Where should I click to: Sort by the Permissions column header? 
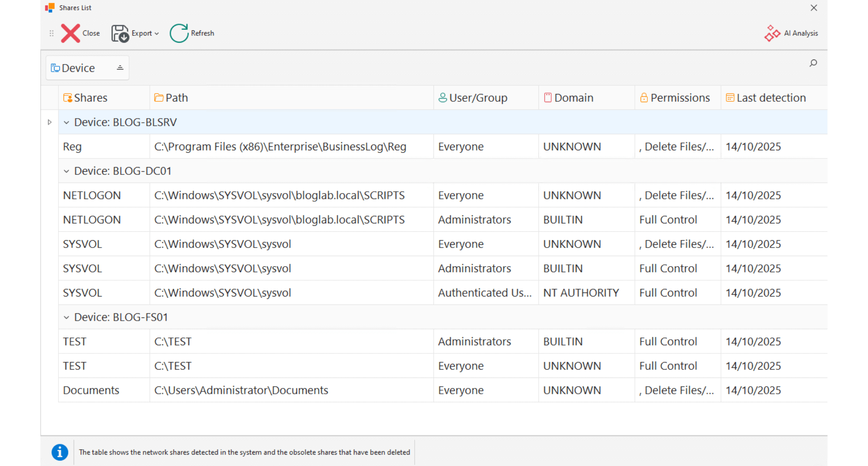coord(679,98)
